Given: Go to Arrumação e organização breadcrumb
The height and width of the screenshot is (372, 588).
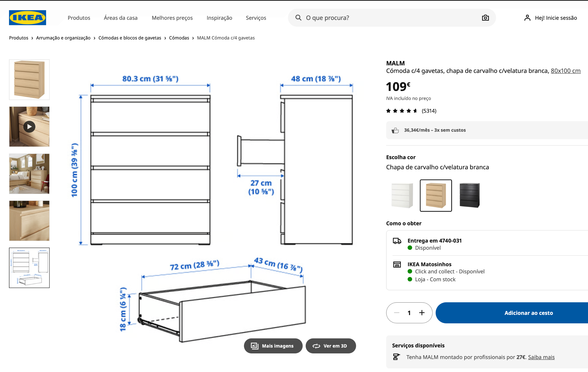Looking at the screenshot, I should pos(63,38).
